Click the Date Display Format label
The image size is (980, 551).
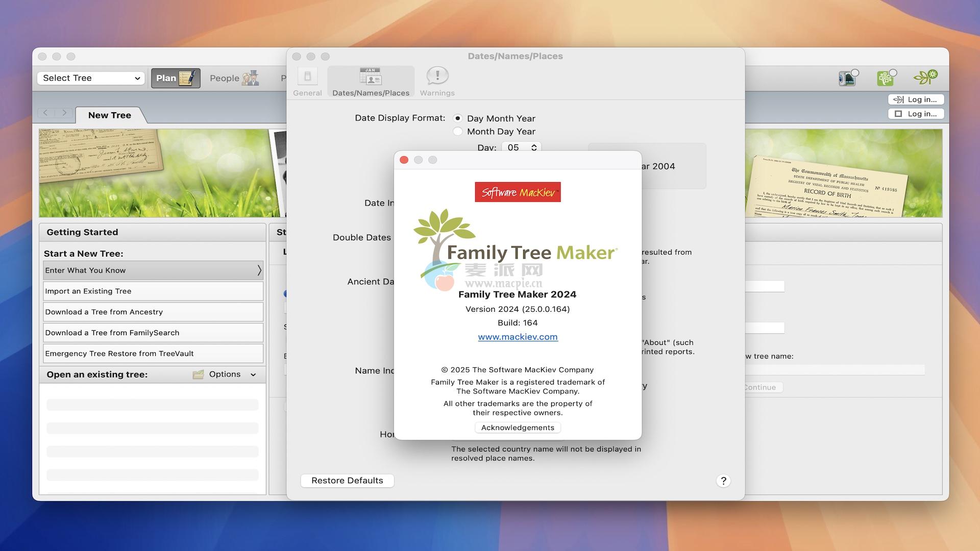click(400, 118)
